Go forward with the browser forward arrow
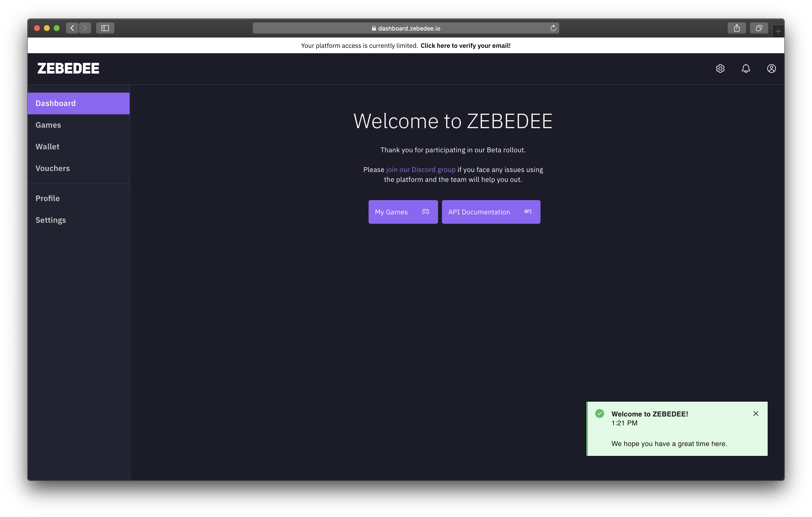Viewport: 812px width, 517px height. [85, 28]
